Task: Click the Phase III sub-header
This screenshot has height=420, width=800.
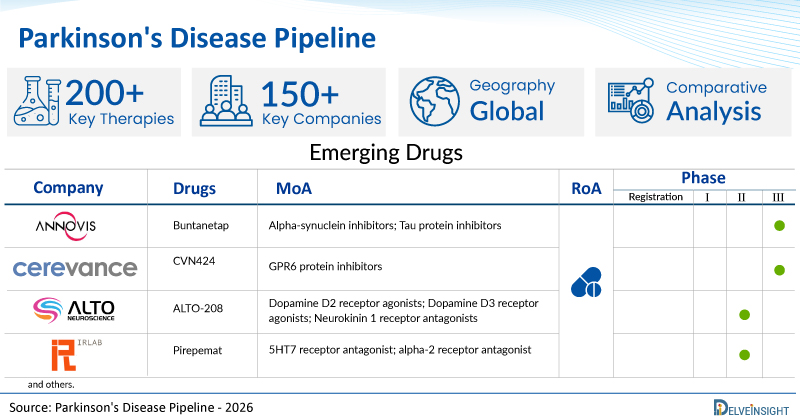Action: coord(778,197)
